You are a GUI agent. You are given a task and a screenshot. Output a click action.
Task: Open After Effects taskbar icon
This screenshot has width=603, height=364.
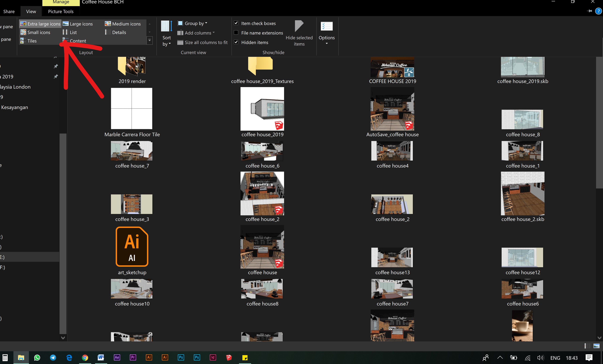coord(117,358)
